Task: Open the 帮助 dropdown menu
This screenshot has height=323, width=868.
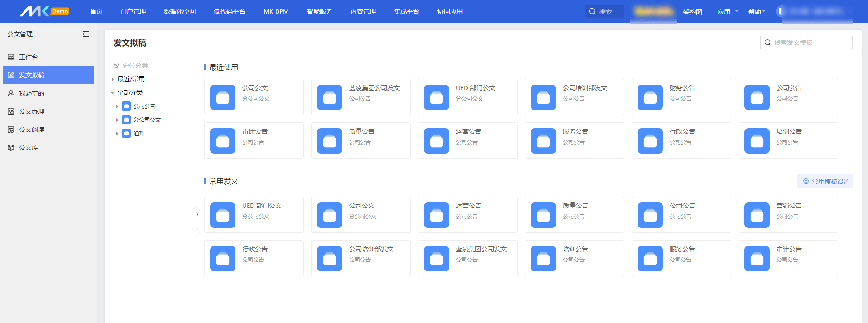Action: [757, 12]
